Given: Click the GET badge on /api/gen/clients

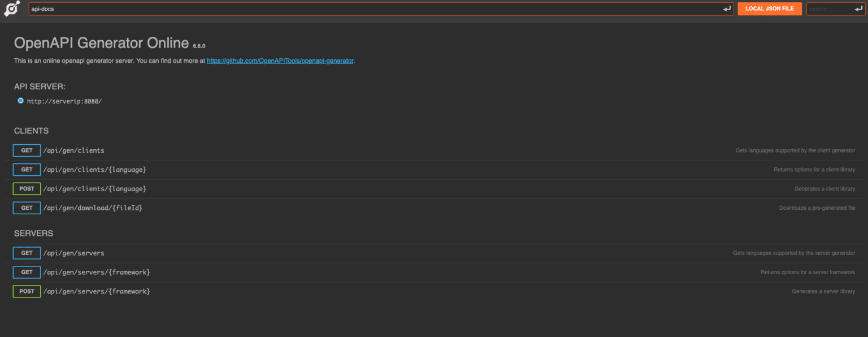Looking at the screenshot, I should (x=26, y=150).
